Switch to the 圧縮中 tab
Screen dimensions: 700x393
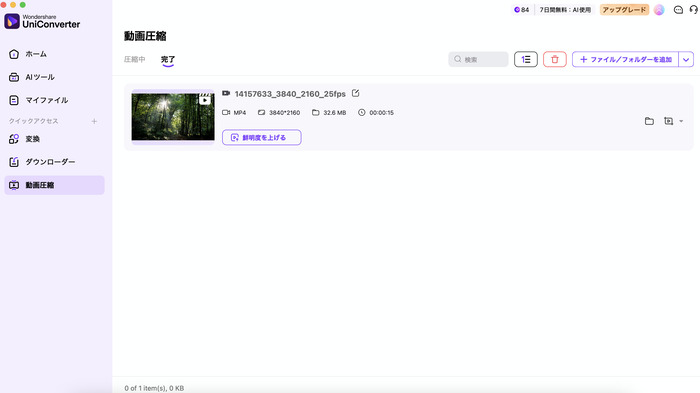(134, 59)
